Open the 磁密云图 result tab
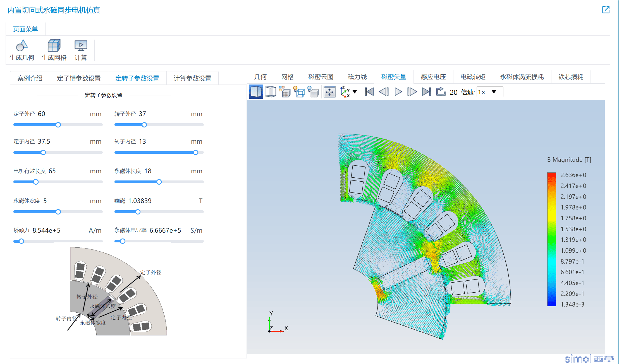 [x=321, y=77]
